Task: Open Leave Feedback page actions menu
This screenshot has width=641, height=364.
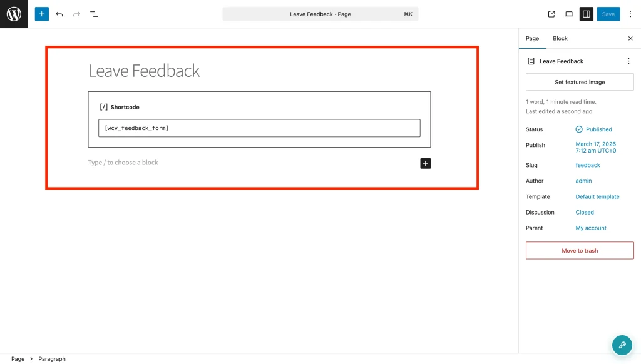Action: [628, 61]
